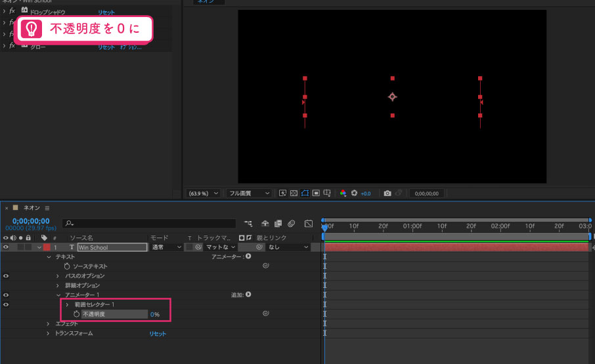Click the アニメーター add play button
This screenshot has width=595, height=364.
248,256
